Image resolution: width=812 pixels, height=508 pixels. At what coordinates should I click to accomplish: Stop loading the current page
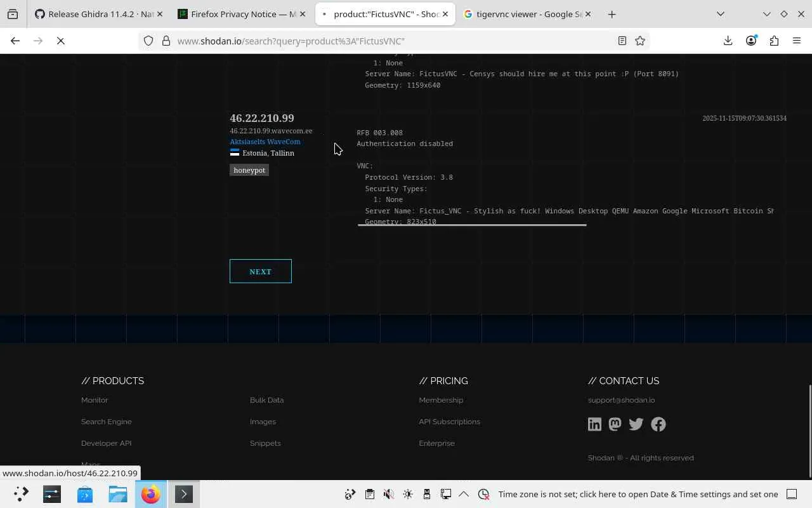(61, 41)
